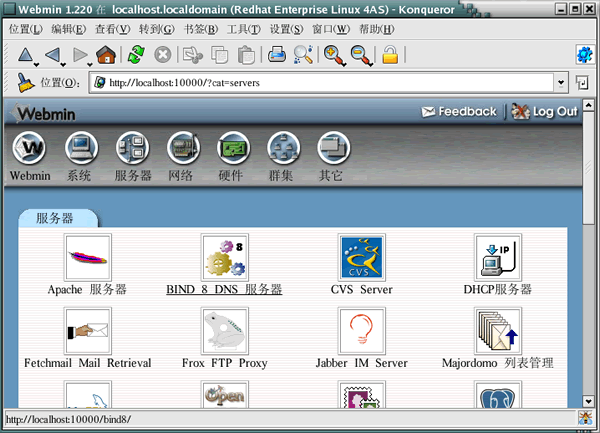Image resolution: width=600 pixels, height=433 pixels.
Task: Click the page vertical scrollbar thumb
Action: (x=588, y=167)
